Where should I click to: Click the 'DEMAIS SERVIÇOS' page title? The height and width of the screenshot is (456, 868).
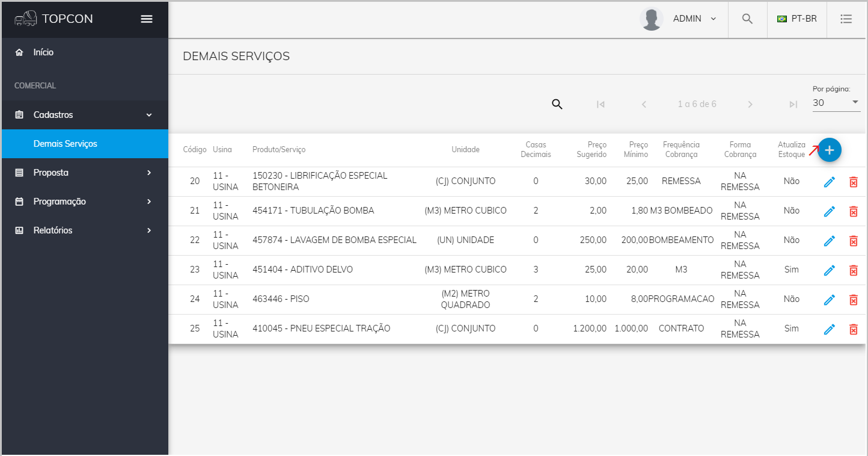236,57
